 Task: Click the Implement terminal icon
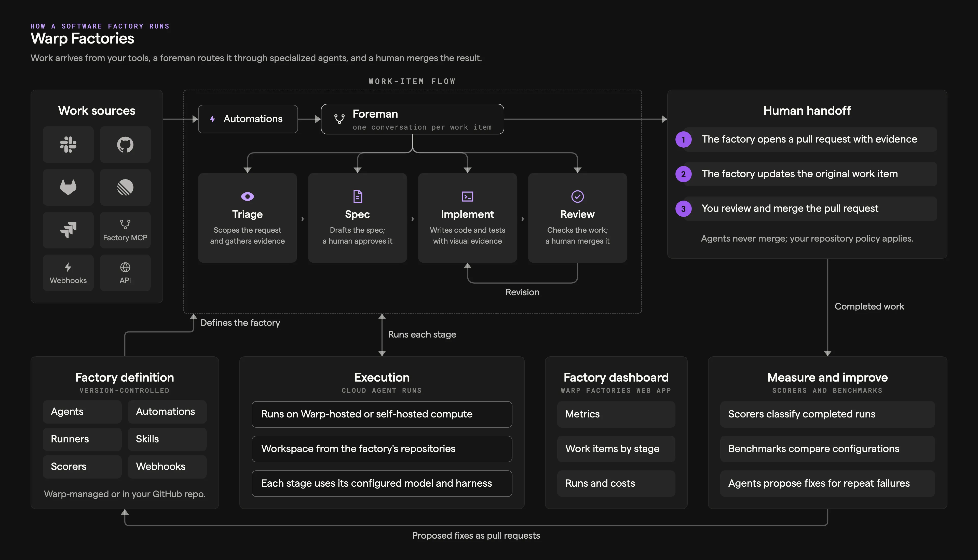tap(467, 197)
